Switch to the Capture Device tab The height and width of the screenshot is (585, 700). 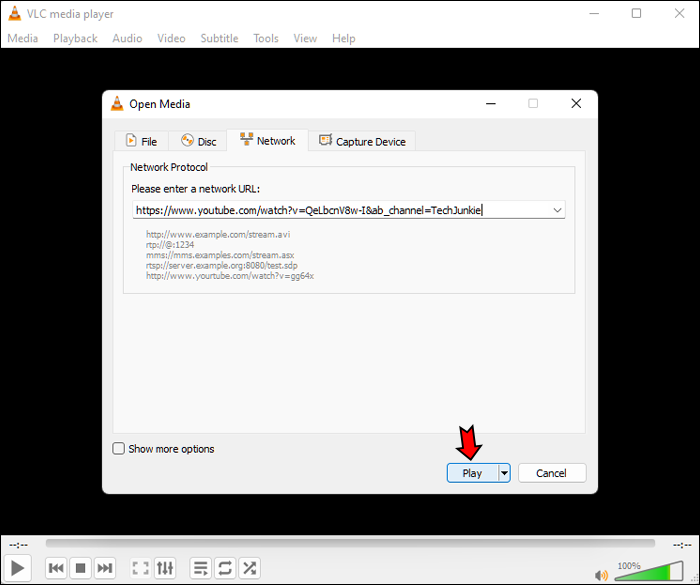(x=362, y=141)
